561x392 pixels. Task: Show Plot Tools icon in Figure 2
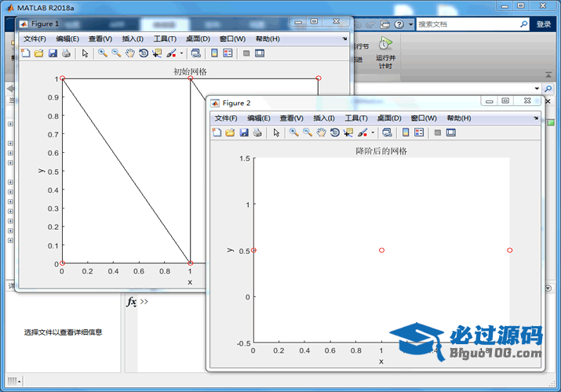coord(451,132)
